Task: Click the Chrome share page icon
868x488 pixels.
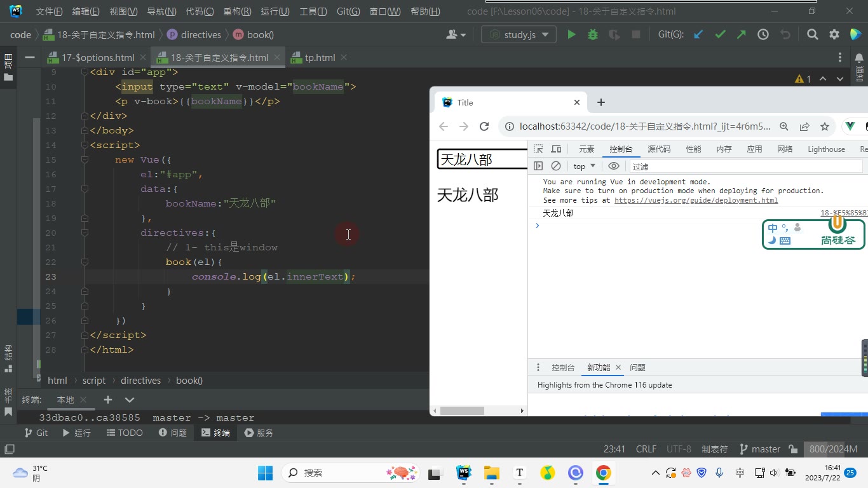Action: click(x=804, y=126)
